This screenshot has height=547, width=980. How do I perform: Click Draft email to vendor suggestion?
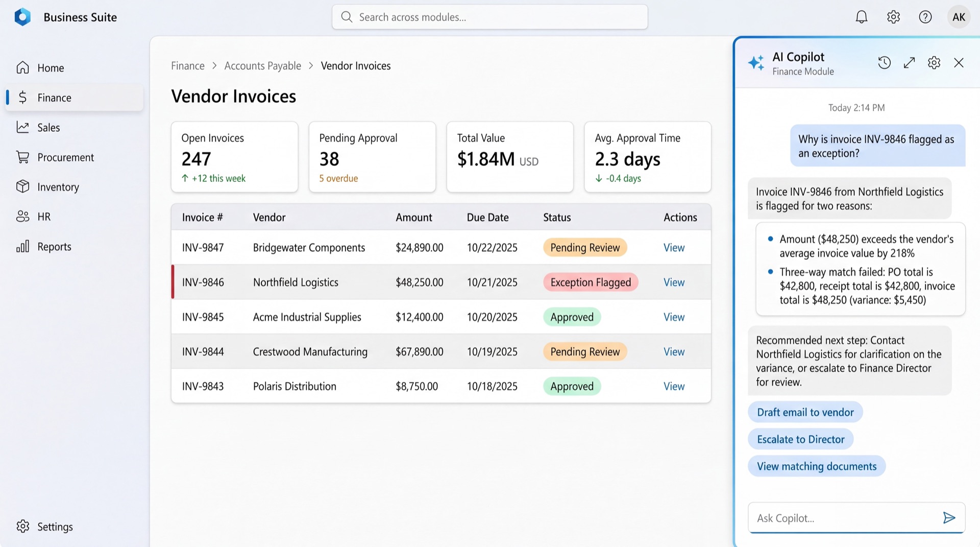click(805, 412)
